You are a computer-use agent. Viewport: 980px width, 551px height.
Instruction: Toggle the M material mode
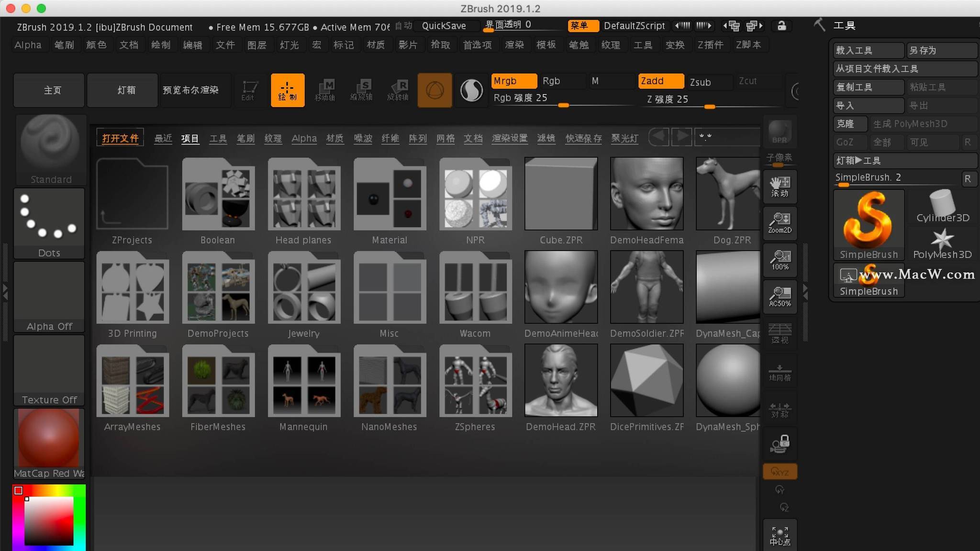(x=611, y=81)
